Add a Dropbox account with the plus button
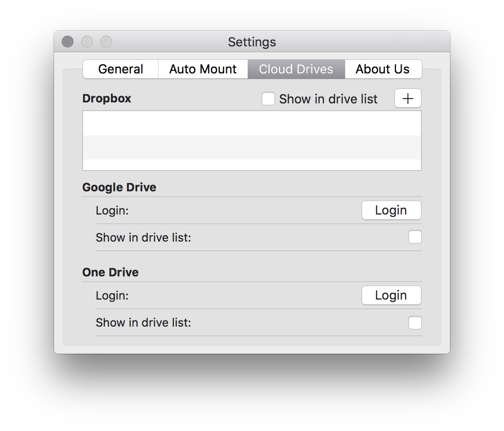The width and height of the screenshot is (504, 431). 408,99
